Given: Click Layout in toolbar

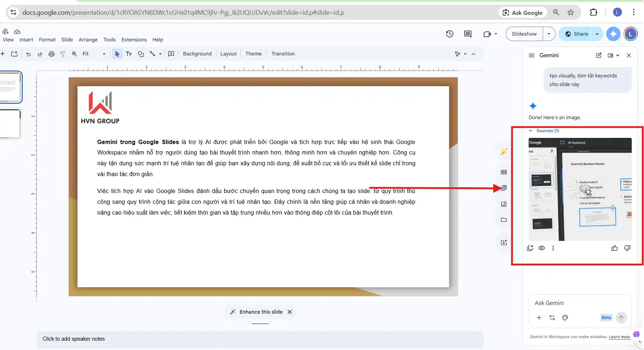Looking at the screenshot, I should click(x=228, y=54).
